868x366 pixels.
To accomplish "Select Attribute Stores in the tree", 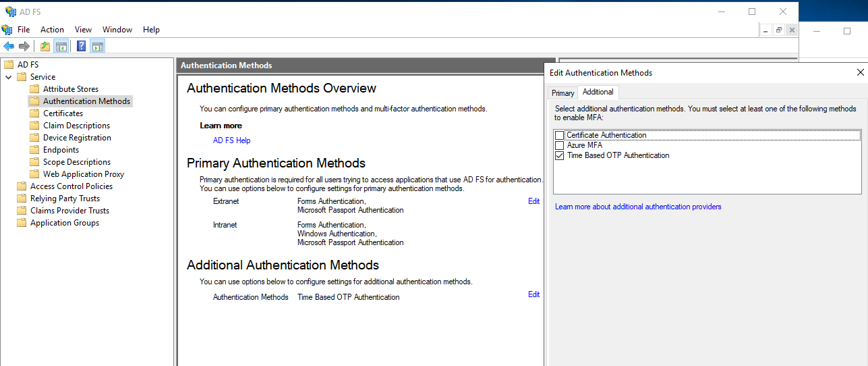I will [71, 89].
